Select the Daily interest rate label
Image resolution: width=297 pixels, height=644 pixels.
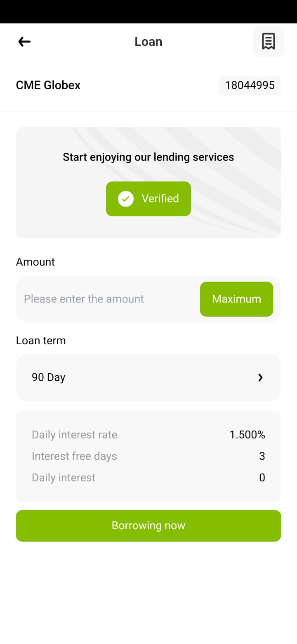75,435
